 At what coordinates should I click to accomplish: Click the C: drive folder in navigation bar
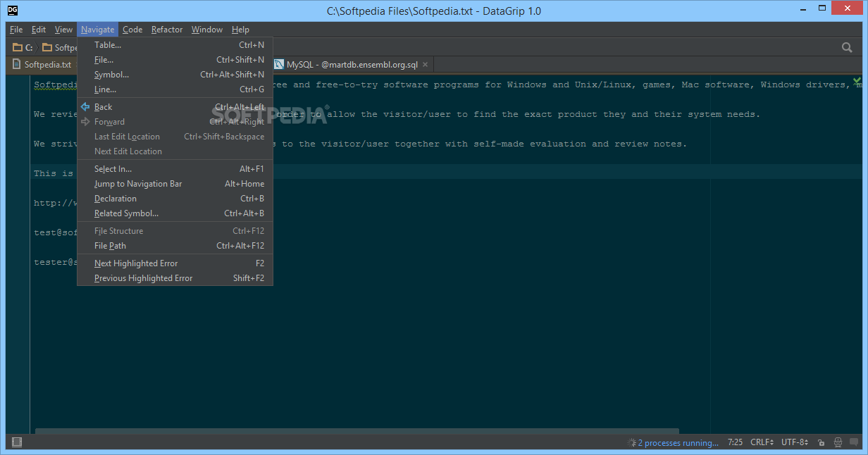tap(23, 48)
